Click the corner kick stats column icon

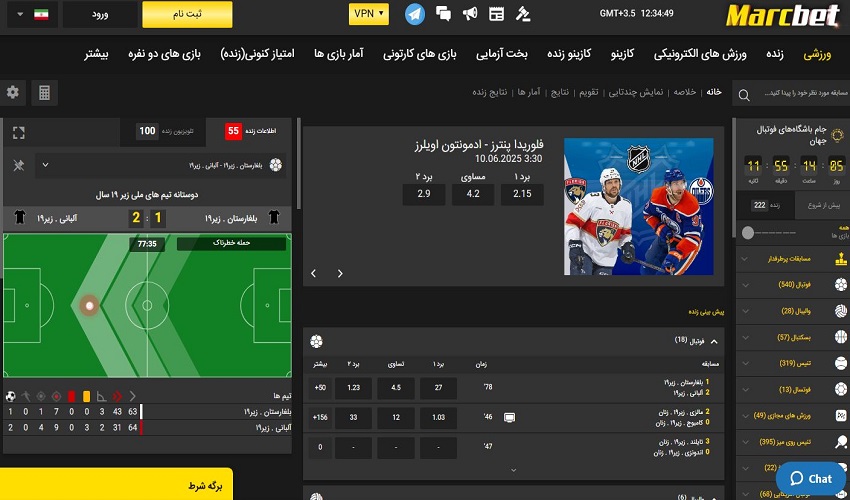click(101, 396)
